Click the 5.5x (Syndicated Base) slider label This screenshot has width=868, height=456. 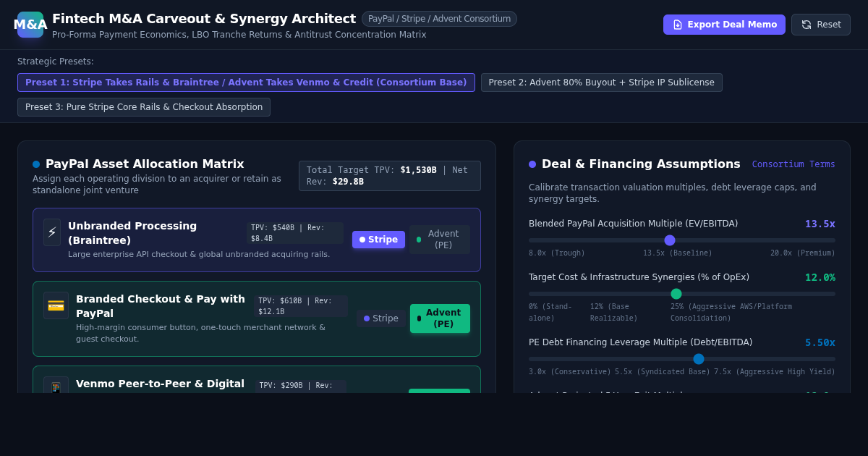point(663,372)
